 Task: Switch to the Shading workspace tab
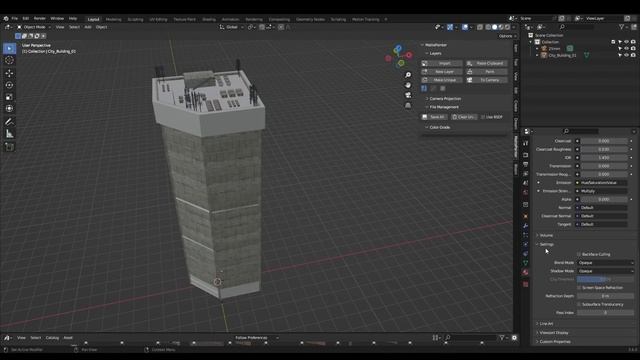pyautogui.click(x=209, y=20)
